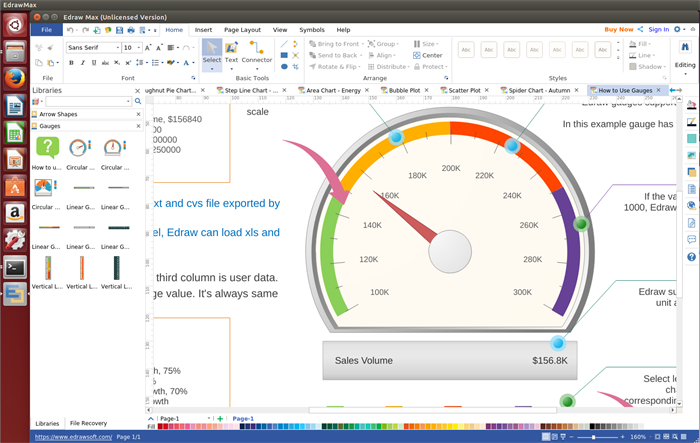Viewport: 700px width, 443px height.
Task: Open the Page Layout ribbon tab
Action: 242,30
